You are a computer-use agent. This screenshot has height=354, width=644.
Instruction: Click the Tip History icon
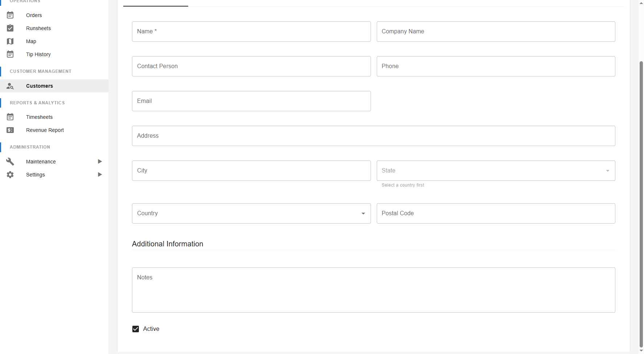[x=10, y=54]
